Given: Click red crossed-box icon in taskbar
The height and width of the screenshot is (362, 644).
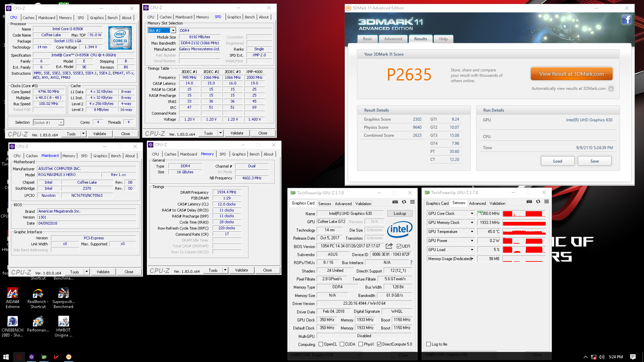Looking at the screenshot, I should point(19,357).
